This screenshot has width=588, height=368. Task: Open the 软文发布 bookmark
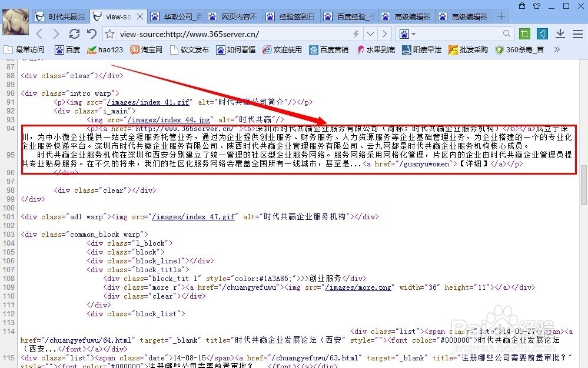point(190,49)
